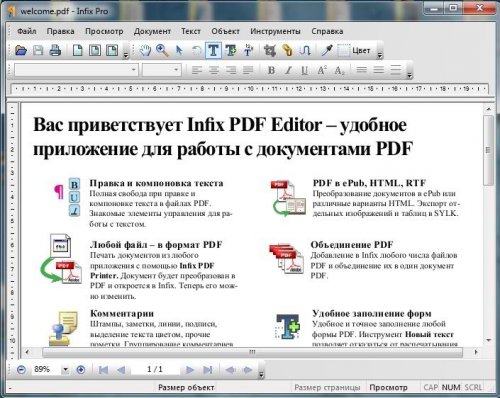Expand the file toolbar overflow chevron
This screenshot has height=398, width=500.
(126, 55)
